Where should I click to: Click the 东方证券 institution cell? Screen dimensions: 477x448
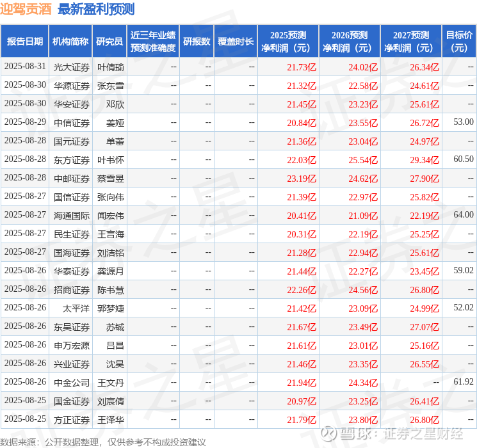click(x=72, y=160)
